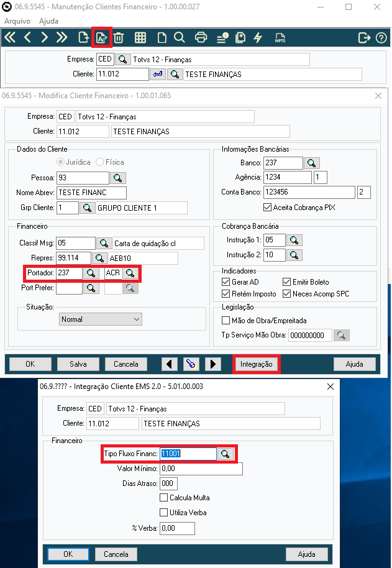Image resolution: width=392 pixels, height=568 pixels.
Task: Open lookup for Classif Msg field
Action: [104, 243]
